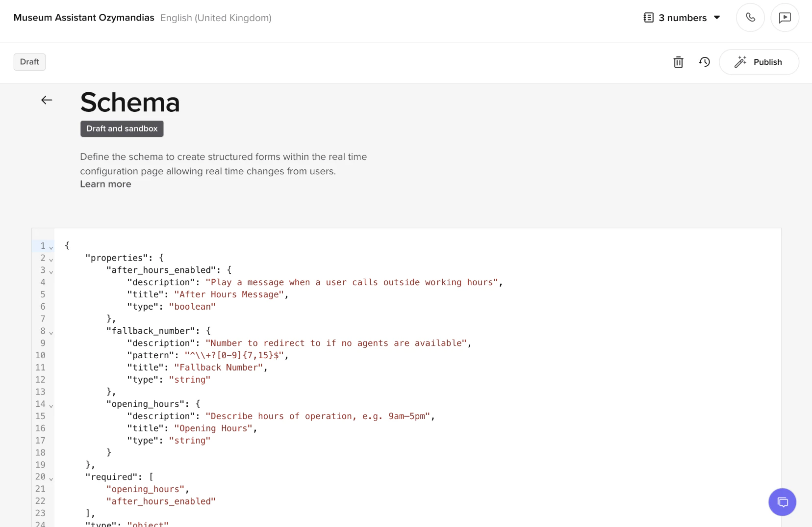
Task: Click the magic wand icon on Publish
Action: pos(741,62)
